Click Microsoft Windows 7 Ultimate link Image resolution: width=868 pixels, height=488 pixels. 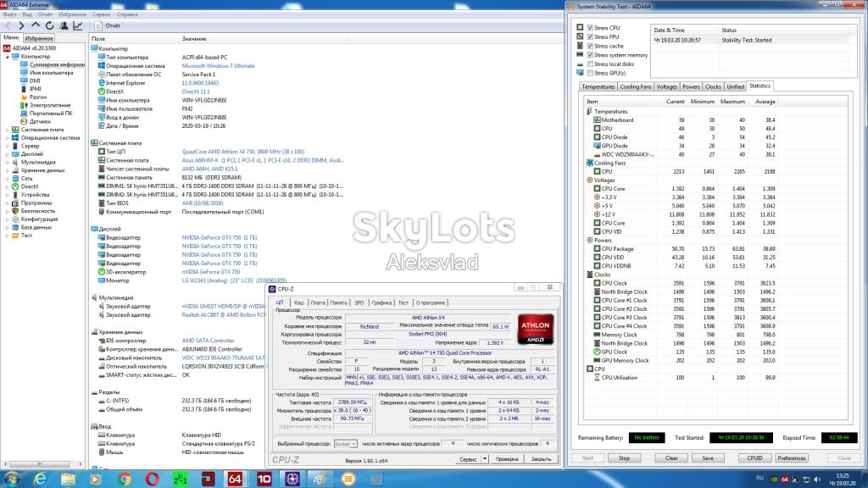pos(218,66)
